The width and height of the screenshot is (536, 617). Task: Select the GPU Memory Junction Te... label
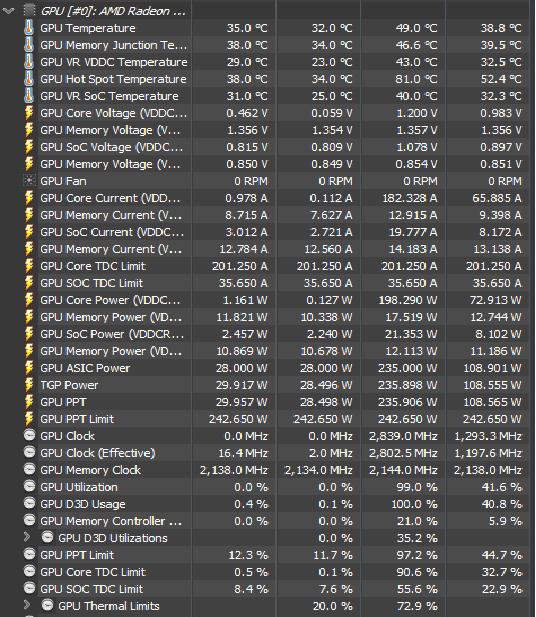pos(114,45)
